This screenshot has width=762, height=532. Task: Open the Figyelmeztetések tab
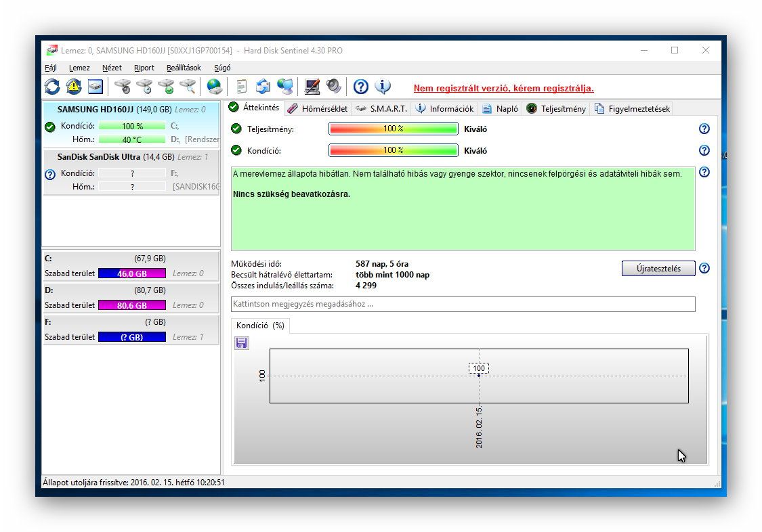tap(632, 109)
